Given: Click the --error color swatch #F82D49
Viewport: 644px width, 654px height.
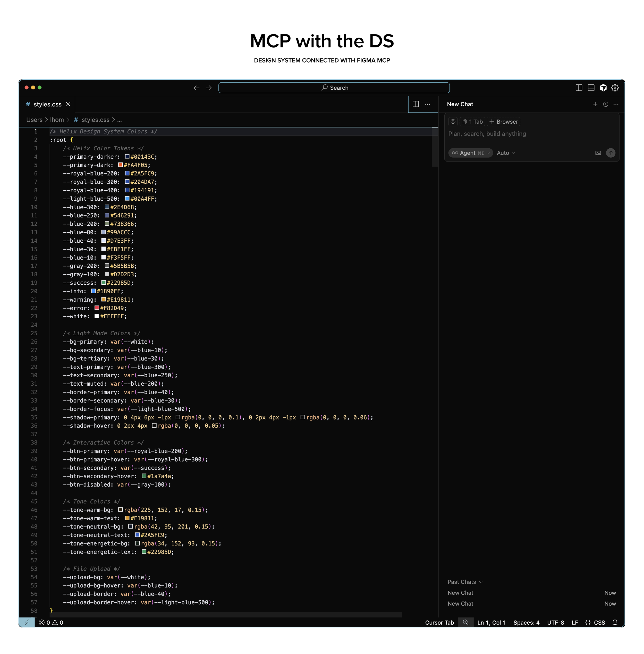Looking at the screenshot, I should pyautogui.click(x=97, y=308).
